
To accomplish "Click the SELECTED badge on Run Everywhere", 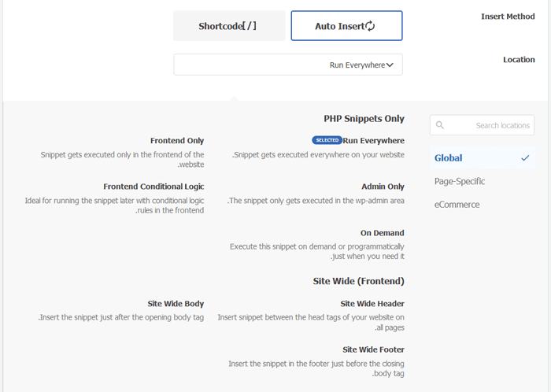I will (x=327, y=140).
